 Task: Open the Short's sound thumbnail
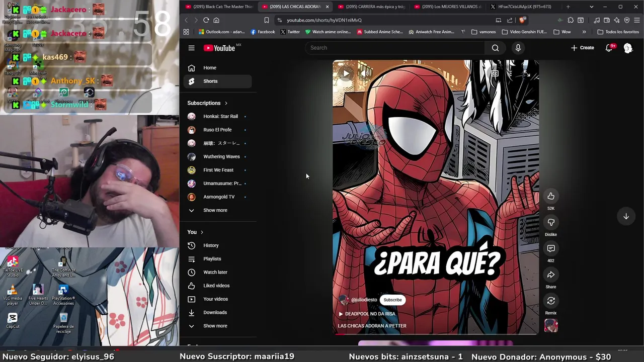pos(551,326)
